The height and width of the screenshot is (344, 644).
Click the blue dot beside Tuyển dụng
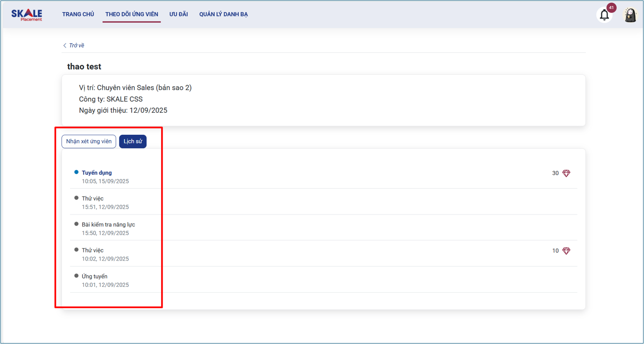pyautogui.click(x=76, y=172)
